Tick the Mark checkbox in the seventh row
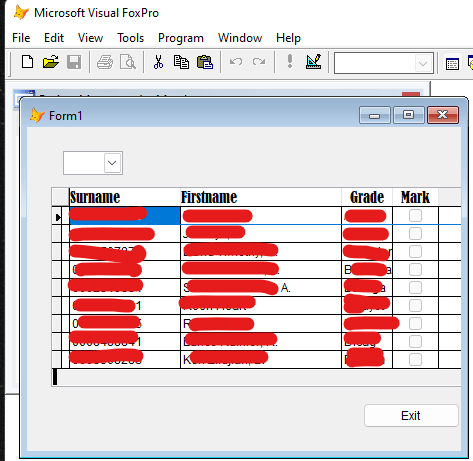Screen dimensions: 473x461 click(415, 323)
